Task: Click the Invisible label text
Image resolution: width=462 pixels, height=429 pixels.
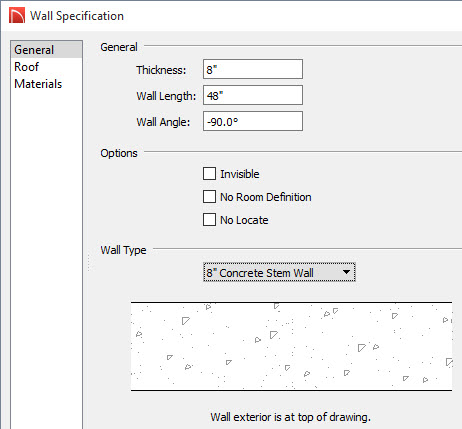Action: tap(240, 174)
